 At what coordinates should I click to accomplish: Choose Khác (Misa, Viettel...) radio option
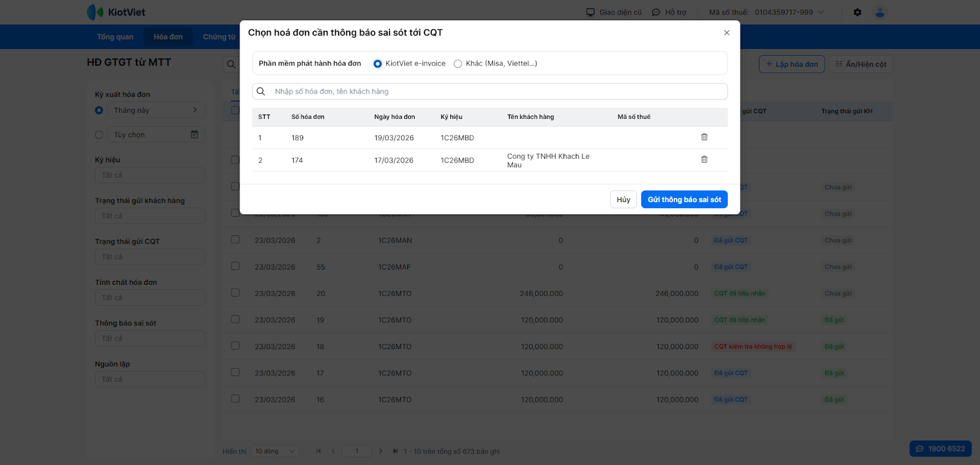[x=458, y=64]
